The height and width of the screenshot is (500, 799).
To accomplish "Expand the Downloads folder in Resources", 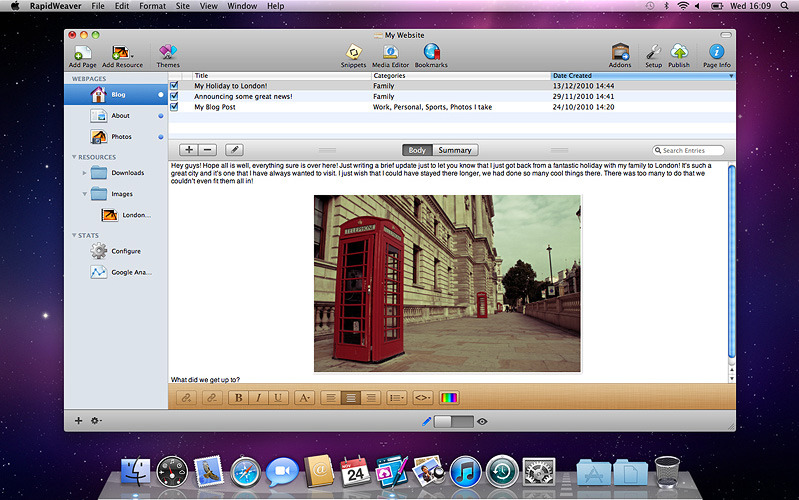I will click(x=85, y=173).
